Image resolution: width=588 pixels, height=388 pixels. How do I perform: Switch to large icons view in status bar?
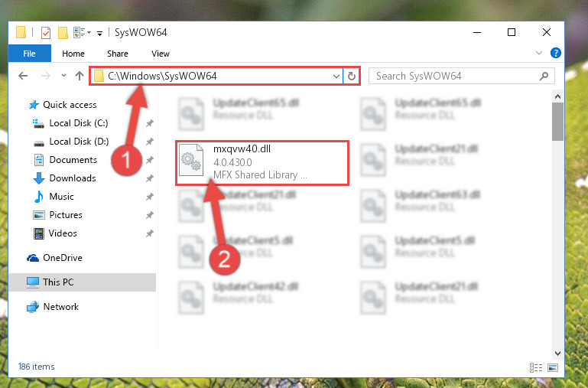point(553,367)
